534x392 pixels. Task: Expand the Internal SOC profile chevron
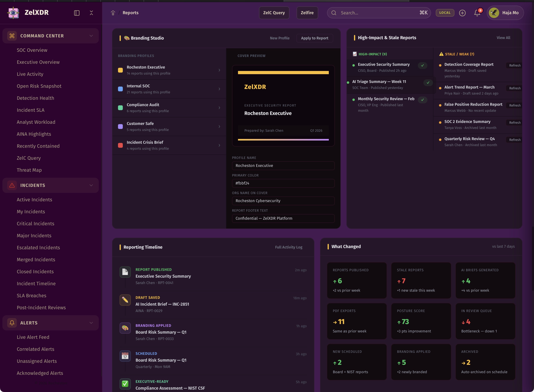[x=219, y=89]
